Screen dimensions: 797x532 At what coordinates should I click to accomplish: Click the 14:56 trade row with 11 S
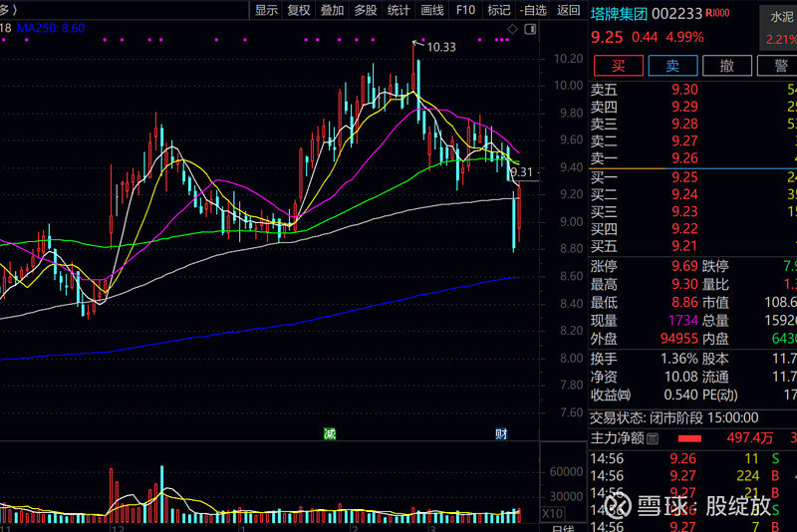coord(693,459)
